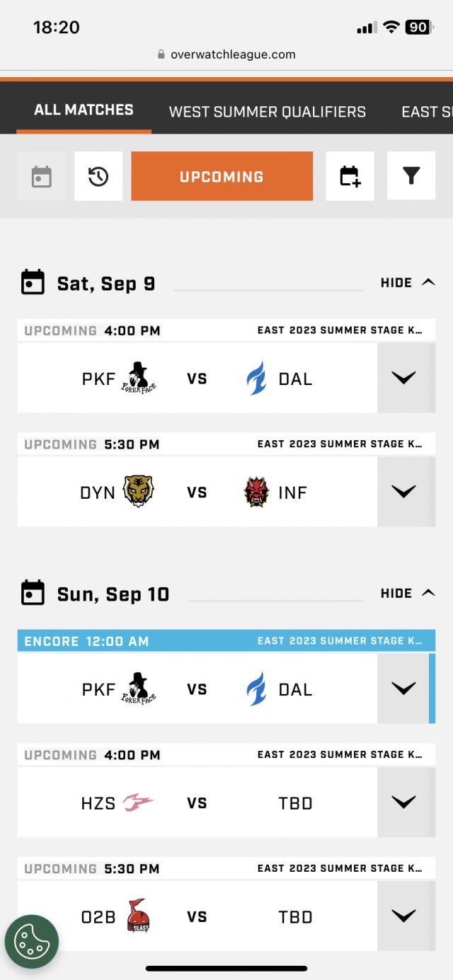Expand the O2B vs TBD match
The image size is (453, 980).
(403, 916)
